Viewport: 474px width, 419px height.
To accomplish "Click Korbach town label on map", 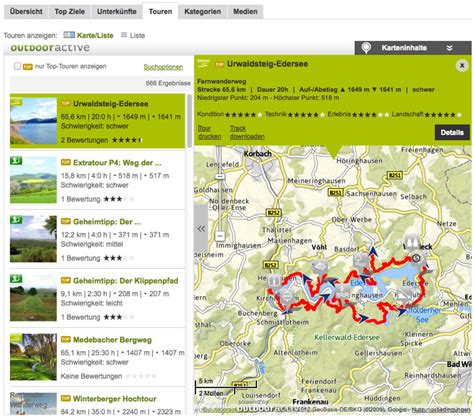I will point(258,154).
